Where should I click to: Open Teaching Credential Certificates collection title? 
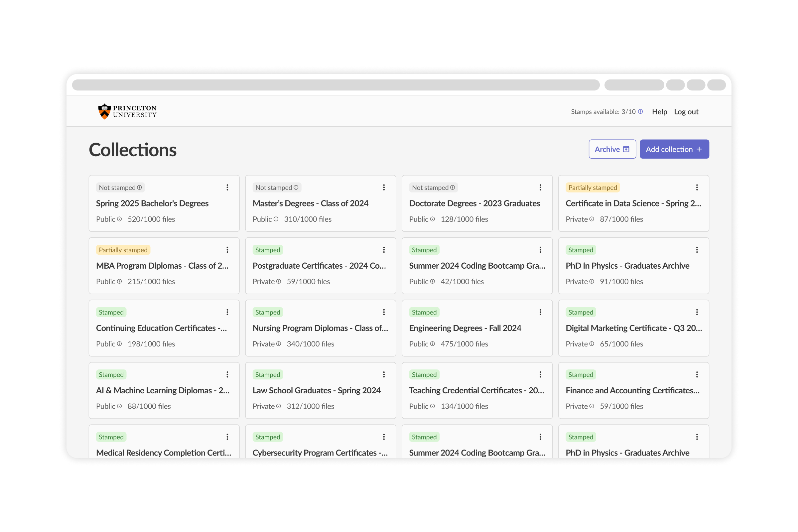(x=476, y=390)
